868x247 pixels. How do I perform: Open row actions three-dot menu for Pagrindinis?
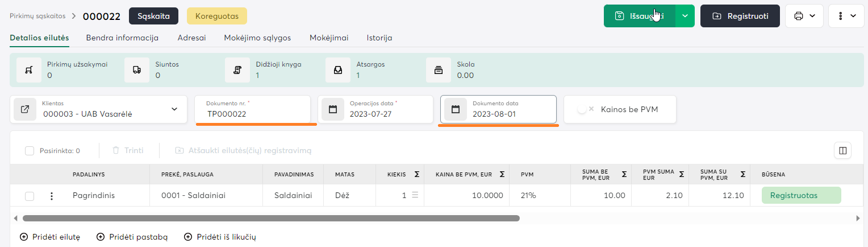[x=52, y=196]
